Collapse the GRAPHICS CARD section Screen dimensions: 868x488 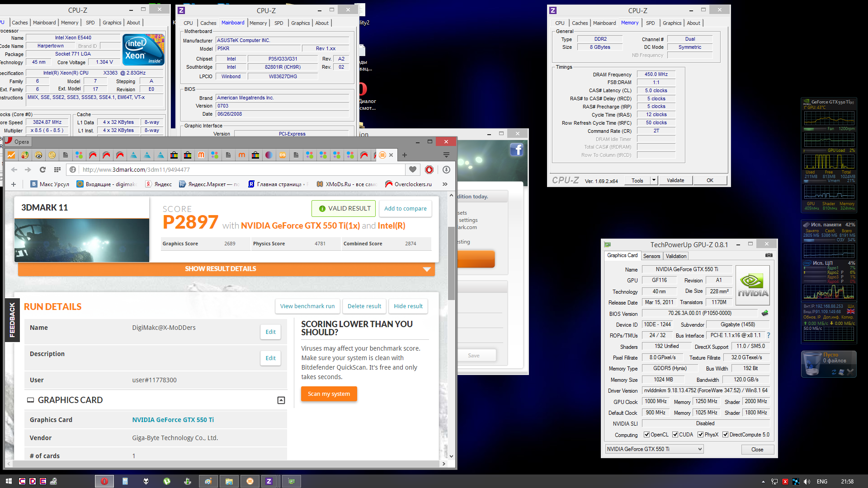pos(281,400)
